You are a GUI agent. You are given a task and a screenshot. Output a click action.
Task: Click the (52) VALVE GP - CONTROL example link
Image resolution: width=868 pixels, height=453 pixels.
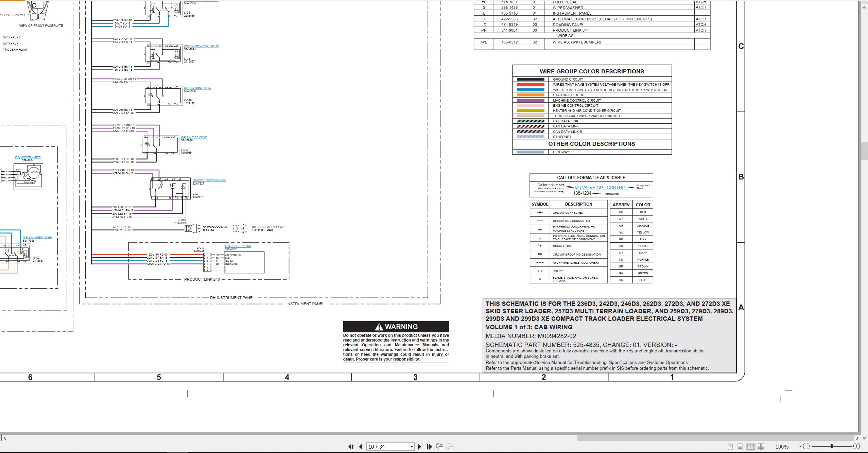601,188
